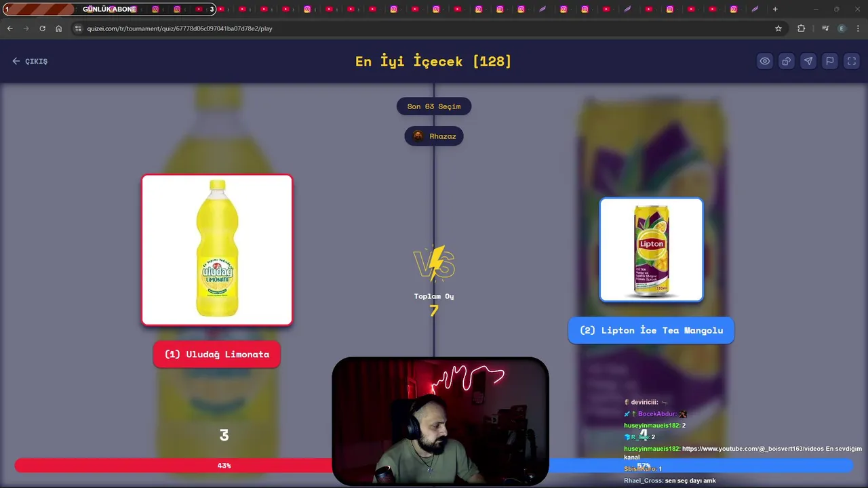Click the browser forward arrow

coord(26,28)
